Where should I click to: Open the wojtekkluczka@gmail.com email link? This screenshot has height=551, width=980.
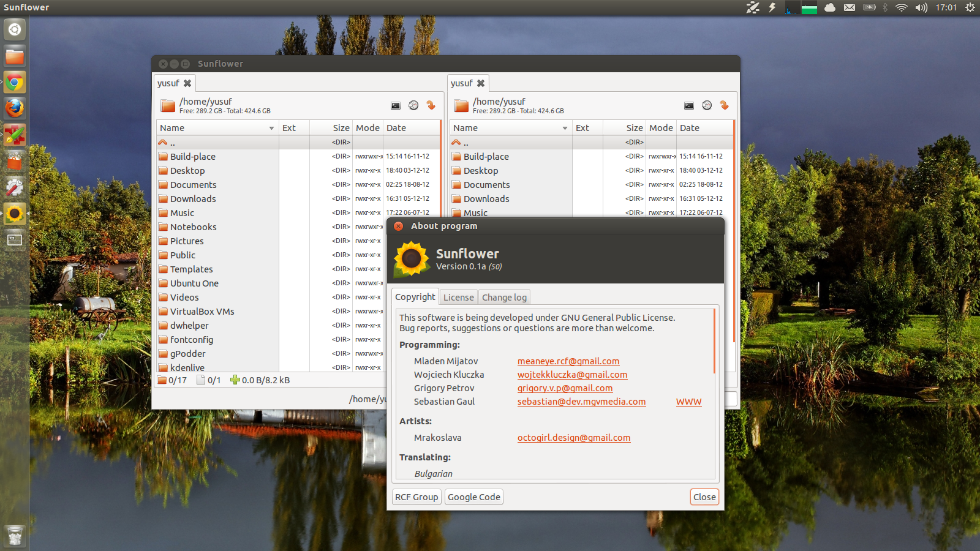[x=573, y=375]
